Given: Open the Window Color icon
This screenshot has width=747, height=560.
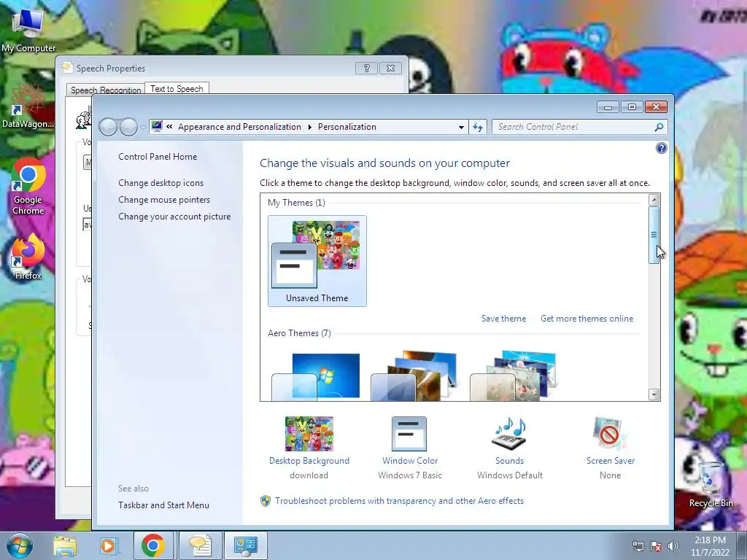Looking at the screenshot, I should (409, 434).
